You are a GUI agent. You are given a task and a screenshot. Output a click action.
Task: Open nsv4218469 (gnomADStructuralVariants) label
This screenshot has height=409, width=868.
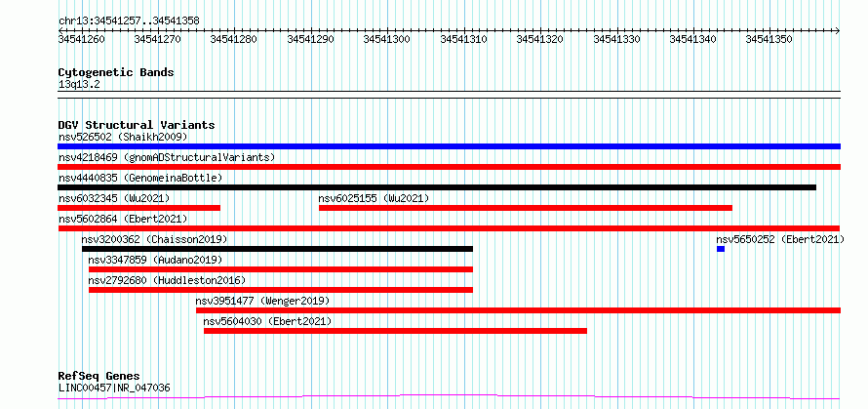point(167,157)
